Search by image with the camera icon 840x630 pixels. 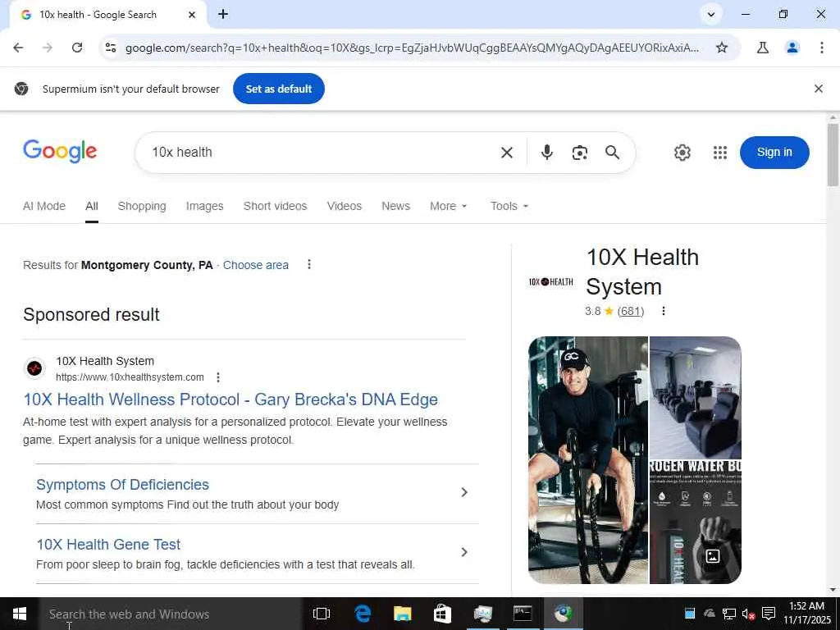(x=580, y=153)
